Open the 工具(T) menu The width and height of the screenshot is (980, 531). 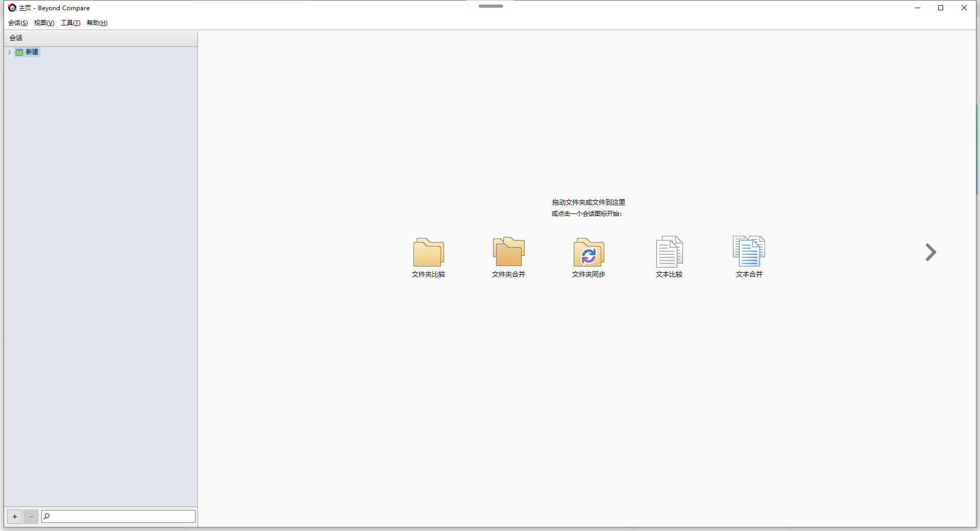tap(70, 23)
